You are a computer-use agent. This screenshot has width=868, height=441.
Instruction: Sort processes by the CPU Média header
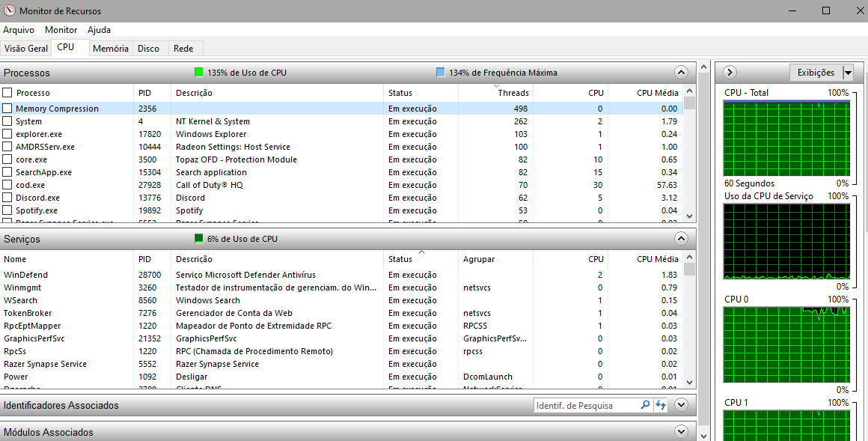645,93
